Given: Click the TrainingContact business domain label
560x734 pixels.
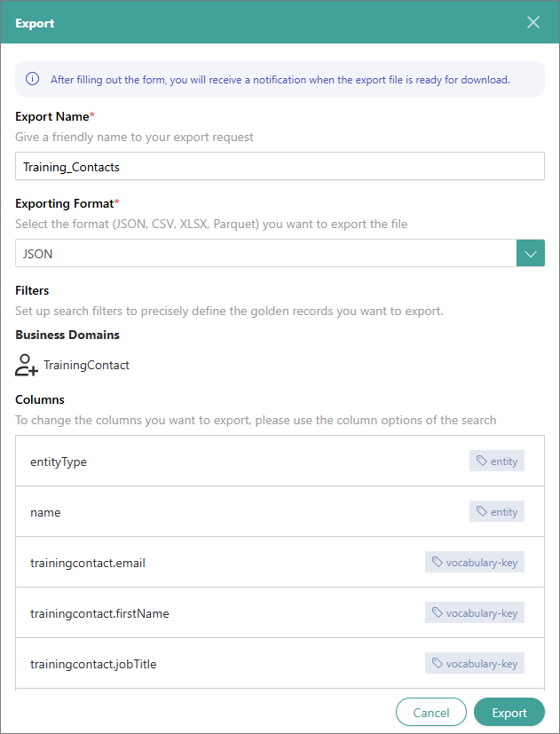Looking at the screenshot, I should tap(87, 365).
